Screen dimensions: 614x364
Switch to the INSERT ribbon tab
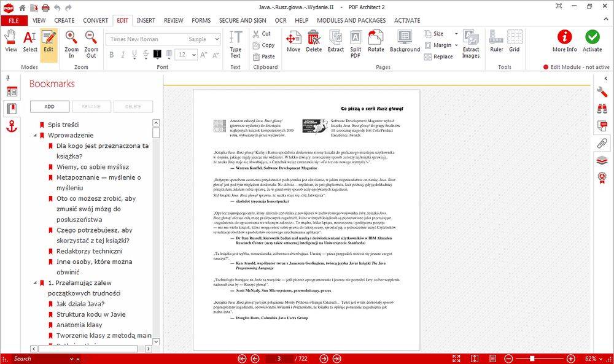(146, 20)
